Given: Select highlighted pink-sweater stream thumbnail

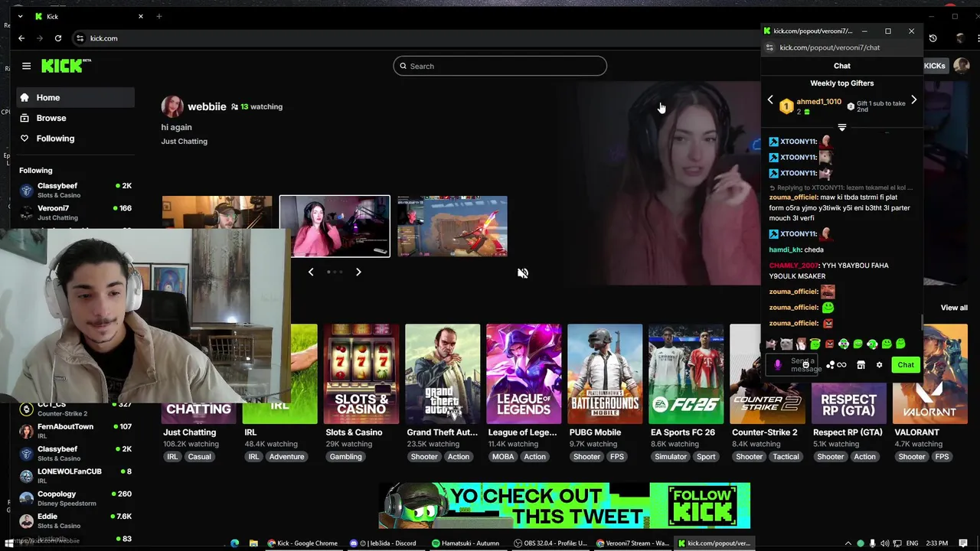Looking at the screenshot, I should (335, 226).
